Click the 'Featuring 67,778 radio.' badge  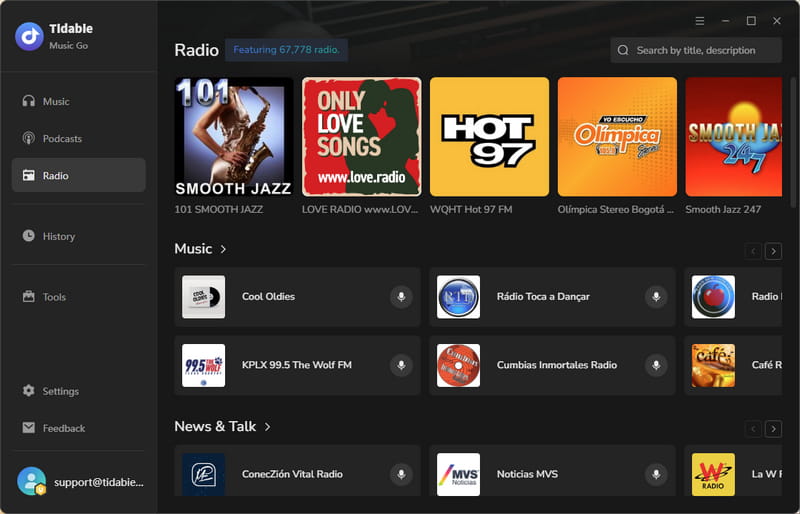tap(286, 50)
